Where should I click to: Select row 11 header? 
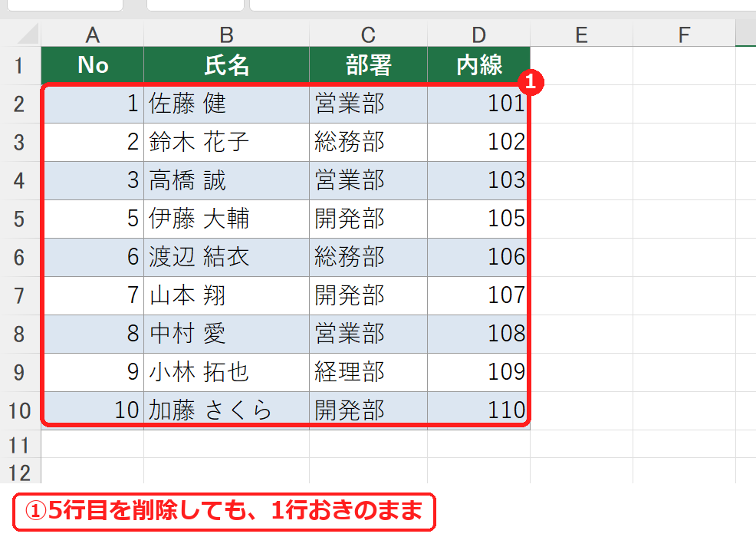19,444
